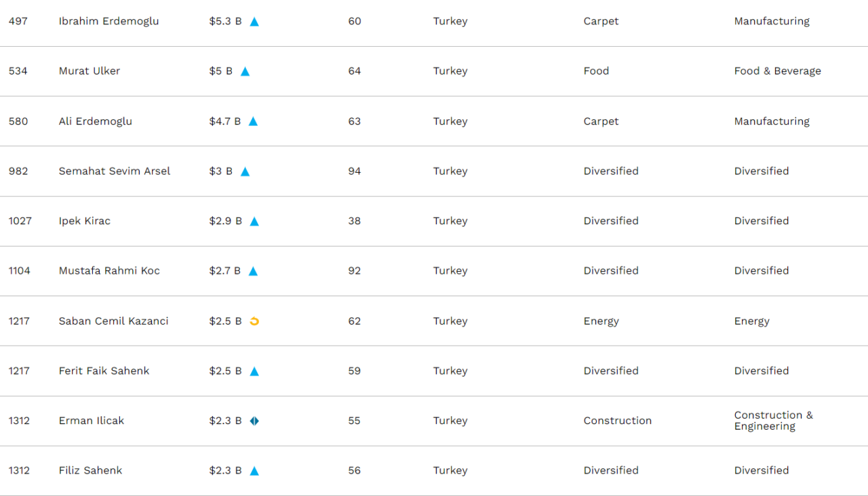Select the name Ipek Kirac
Screen dimensions: 868x496
click(x=85, y=221)
